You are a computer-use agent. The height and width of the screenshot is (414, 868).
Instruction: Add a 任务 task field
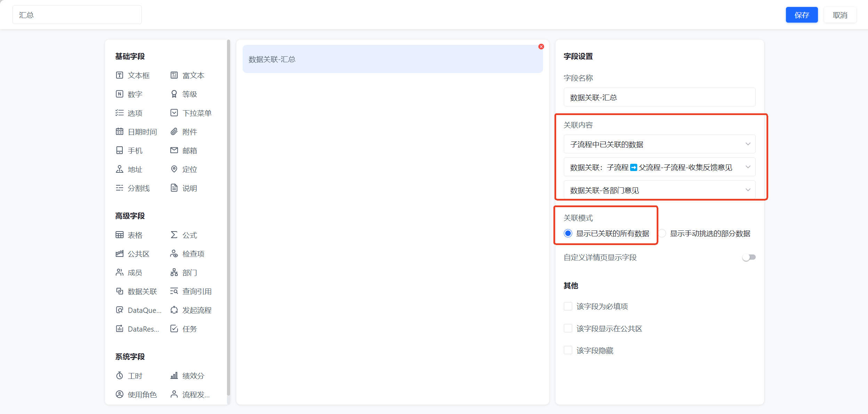click(x=184, y=329)
